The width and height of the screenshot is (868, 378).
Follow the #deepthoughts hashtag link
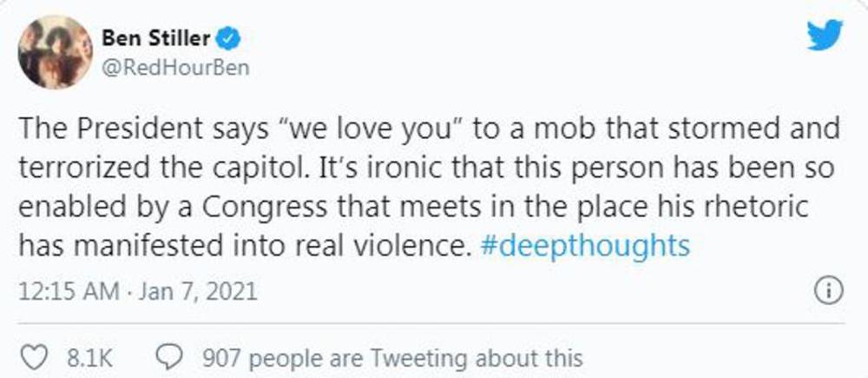[x=584, y=246]
